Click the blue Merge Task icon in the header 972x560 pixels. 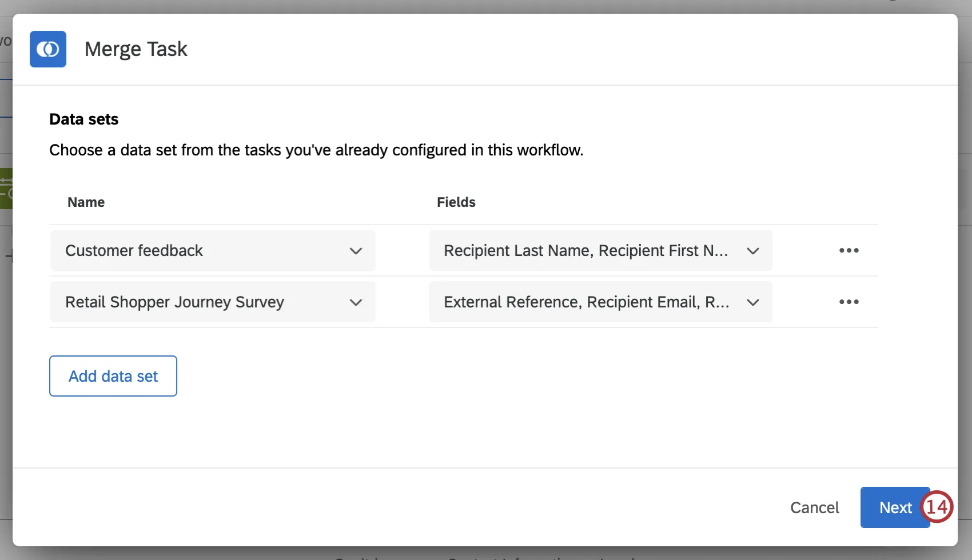(x=48, y=49)
